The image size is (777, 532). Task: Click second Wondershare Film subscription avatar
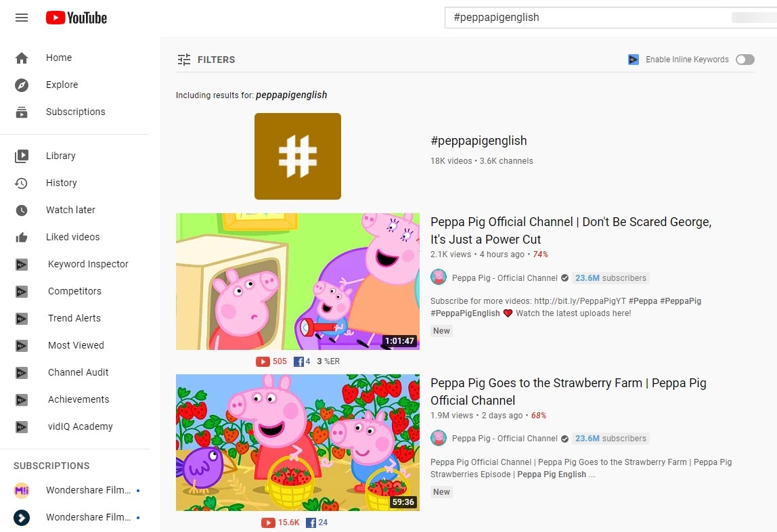point(21,518)
